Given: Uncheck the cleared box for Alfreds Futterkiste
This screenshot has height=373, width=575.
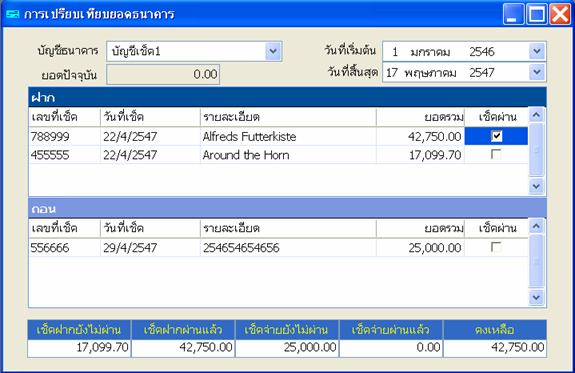Looking at the screenshot, I should (497, 136).
